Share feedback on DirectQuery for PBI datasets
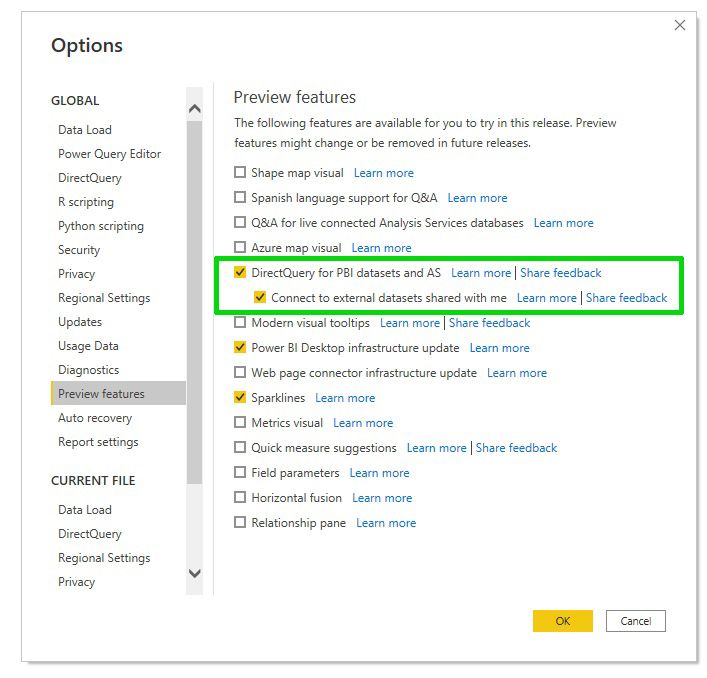The height and width of the screenshot is (678, 707). tap(561, 273)
